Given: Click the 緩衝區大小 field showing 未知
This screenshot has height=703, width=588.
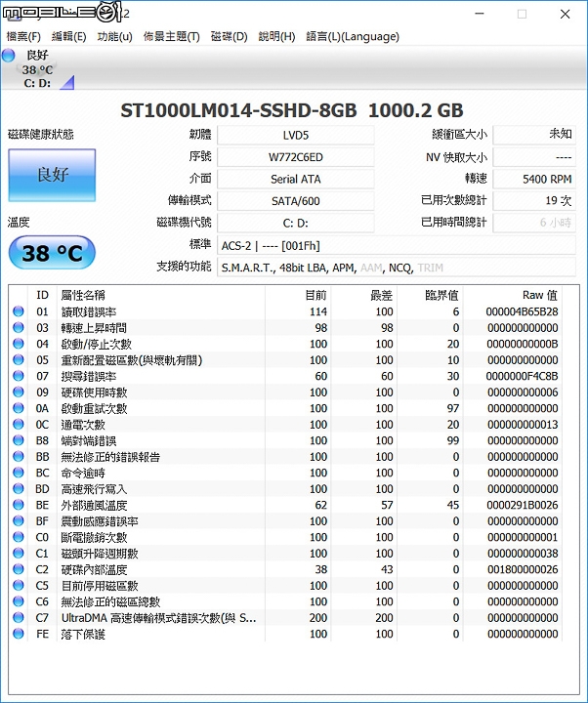Looking at the screenshot, I should point(534,135).
